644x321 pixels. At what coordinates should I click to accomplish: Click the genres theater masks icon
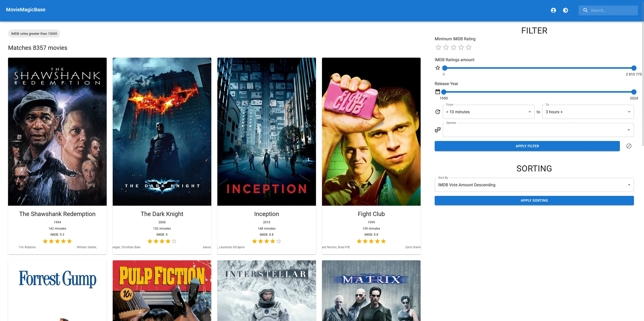[438, 130]
